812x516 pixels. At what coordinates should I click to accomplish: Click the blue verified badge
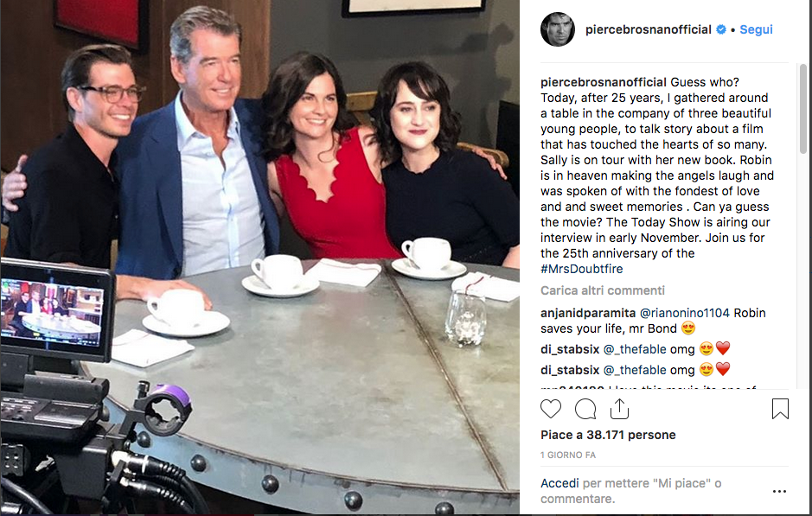tap(721, 30)
